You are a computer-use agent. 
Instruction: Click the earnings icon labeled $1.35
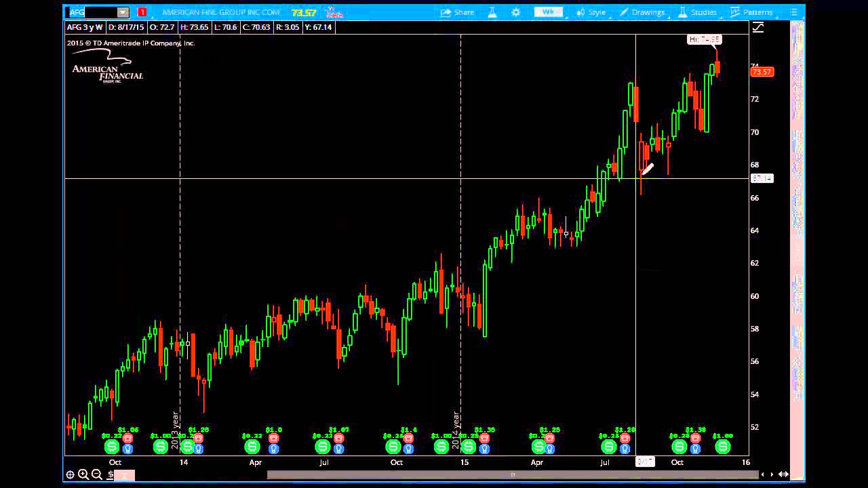point(484,439)
